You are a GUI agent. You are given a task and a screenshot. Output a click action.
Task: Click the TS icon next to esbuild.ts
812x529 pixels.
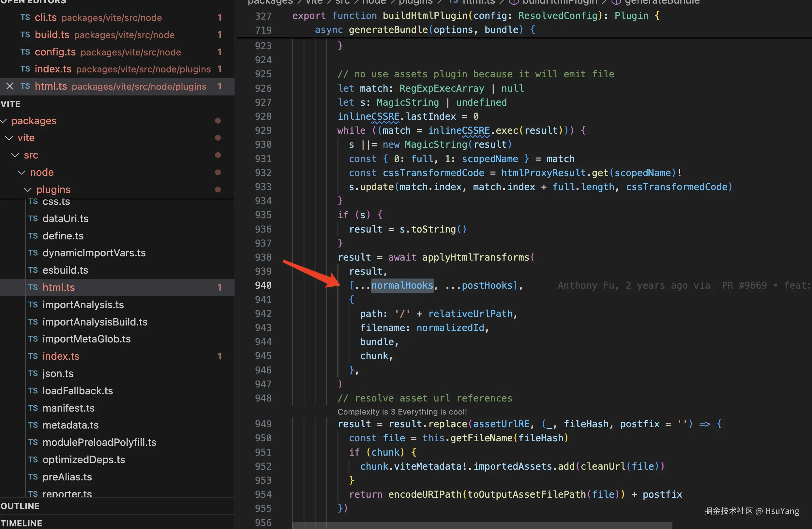coord(33,270)
